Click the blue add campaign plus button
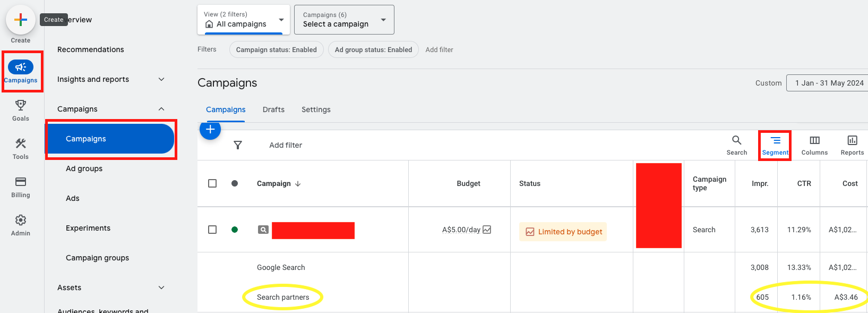Screen dimensions: 868x313 point(210,129)
